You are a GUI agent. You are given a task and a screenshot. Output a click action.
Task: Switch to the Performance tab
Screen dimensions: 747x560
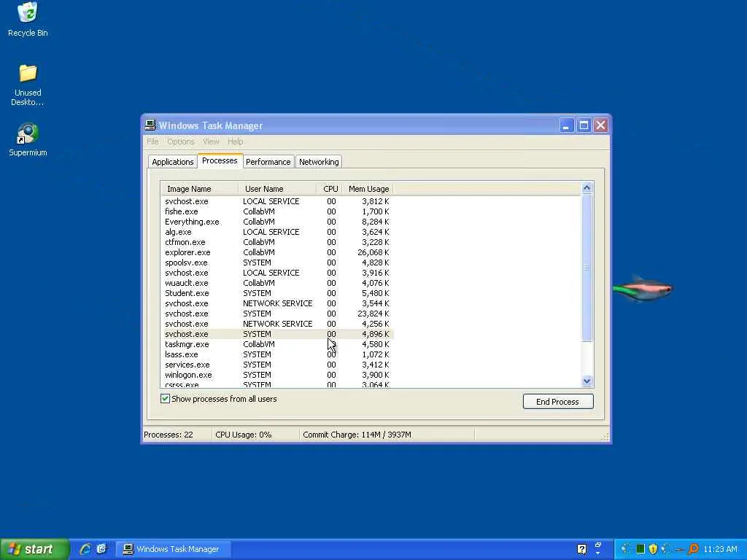tap(268, 162)
